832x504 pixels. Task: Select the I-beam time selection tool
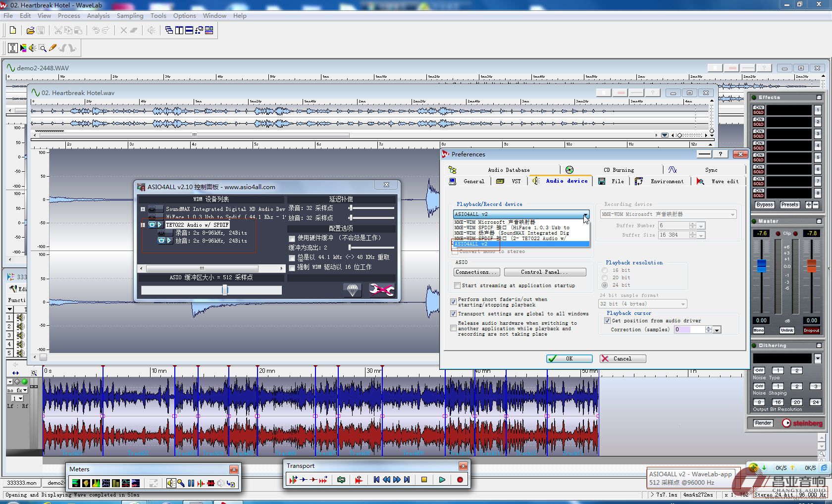point(13,48)
